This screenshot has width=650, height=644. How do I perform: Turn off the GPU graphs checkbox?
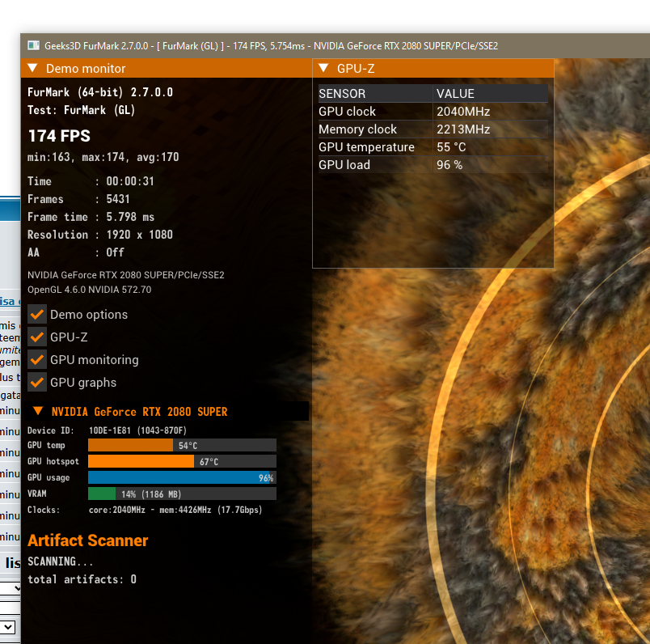[37, 383]
